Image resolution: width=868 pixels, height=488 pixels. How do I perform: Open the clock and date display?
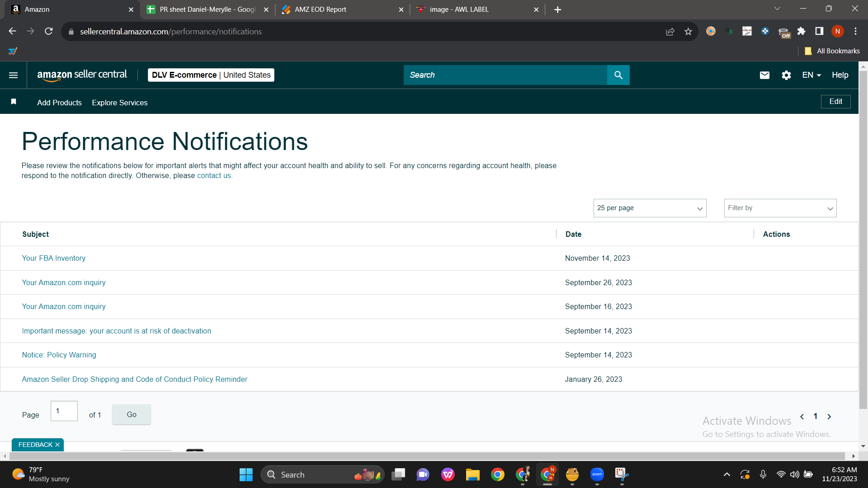pyautogui.click(x=840, y=474)
